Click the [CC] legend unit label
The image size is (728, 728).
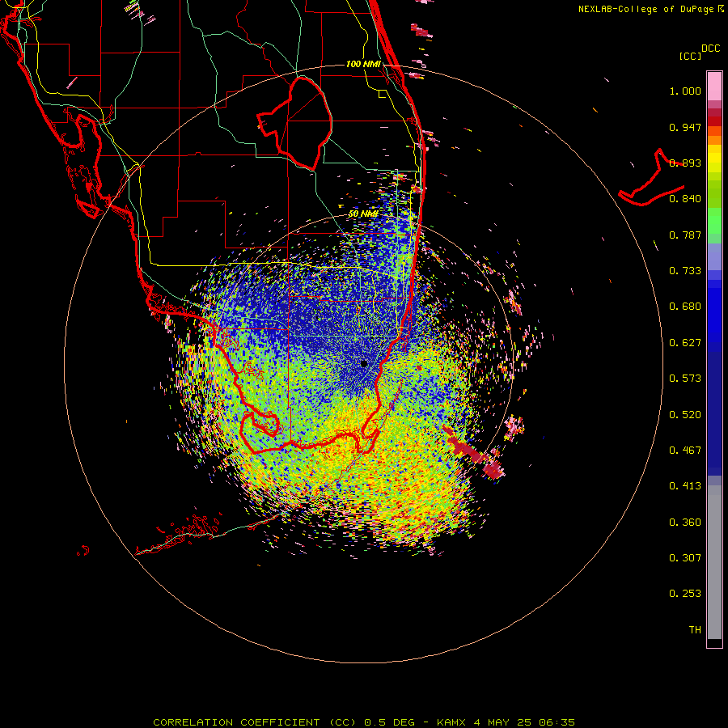click(x=690, y=56)
